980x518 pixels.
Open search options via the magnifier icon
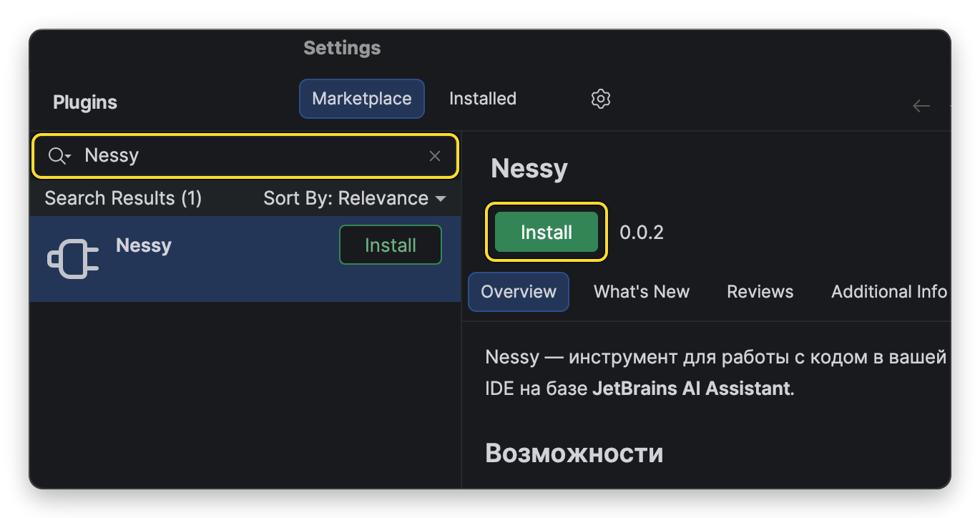pyautogui.click(x=59, y=156)
